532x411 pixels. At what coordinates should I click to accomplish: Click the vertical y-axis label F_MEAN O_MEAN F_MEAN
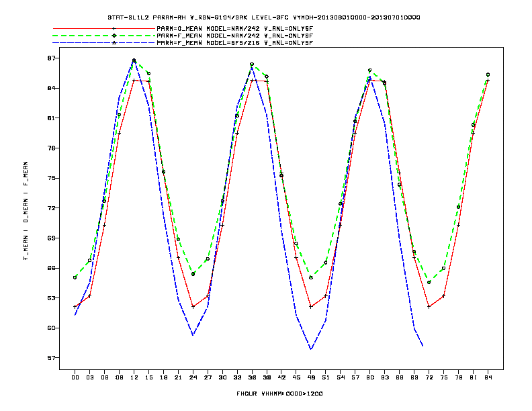26,211
